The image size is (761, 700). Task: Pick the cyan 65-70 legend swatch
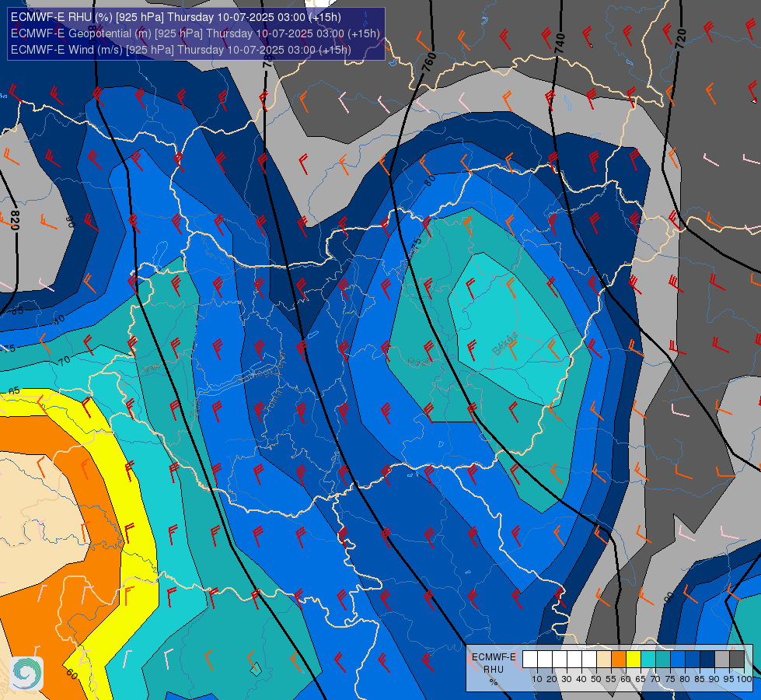pos(648,660)
